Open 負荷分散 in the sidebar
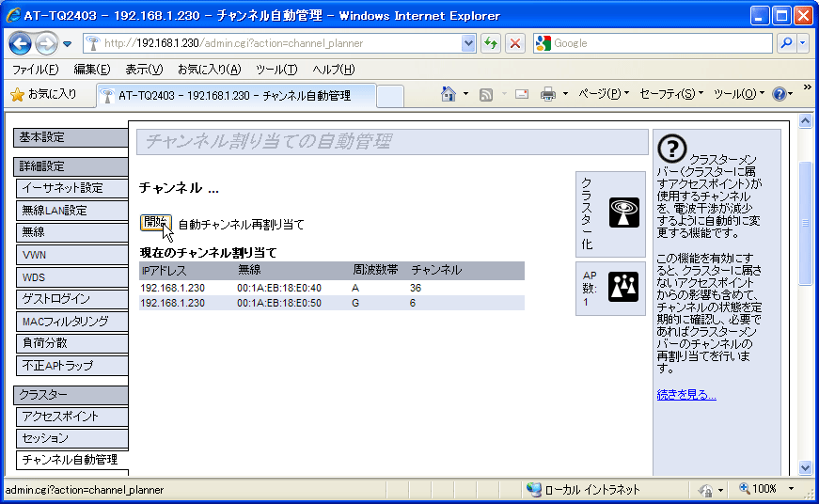Viewport: 819px width, 504px height. point(72,343)
